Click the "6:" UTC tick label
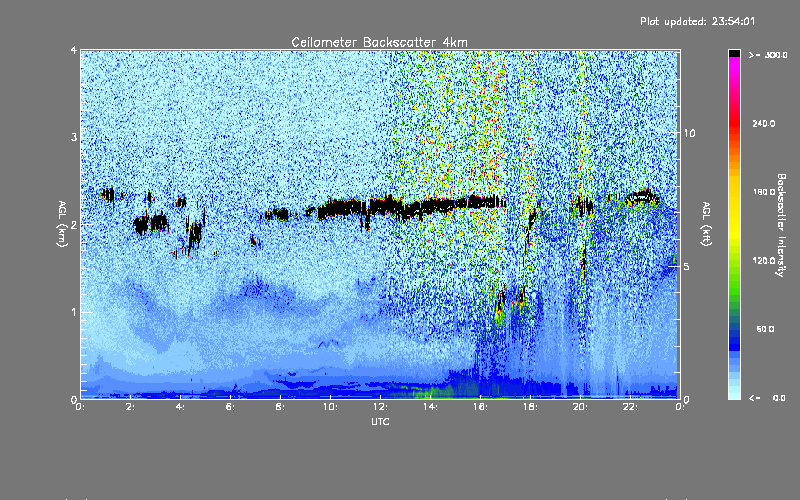Image resolution: width=800 pixels, height=500 pixels. coord(230,407)
